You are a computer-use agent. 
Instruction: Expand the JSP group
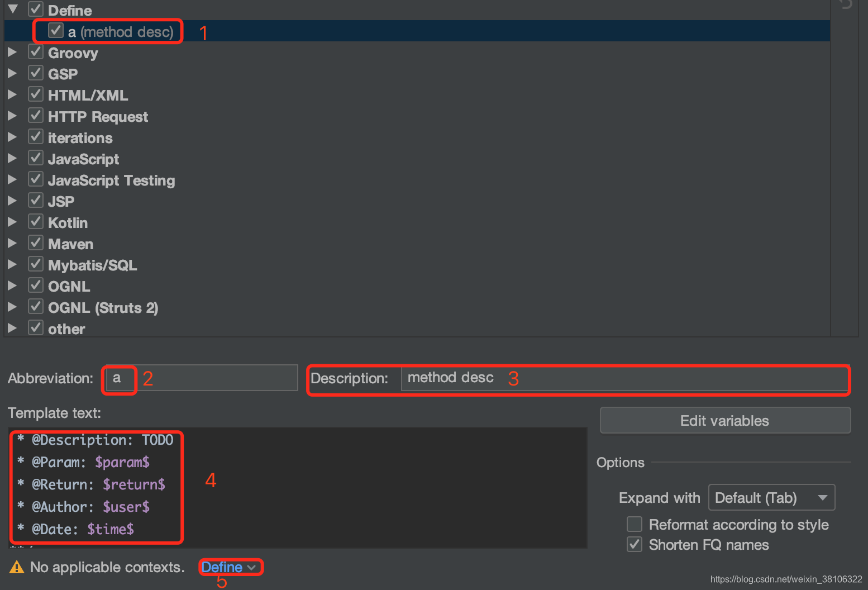[12, 201]
